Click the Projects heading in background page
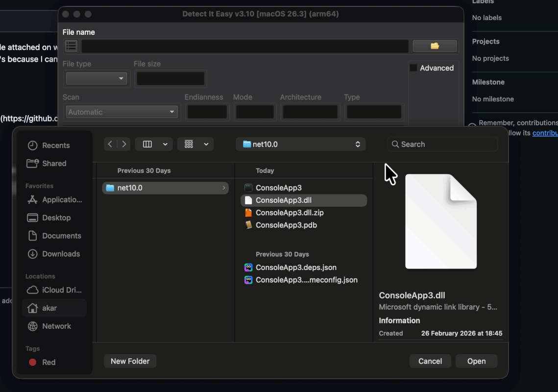558x392 pixels. tap(486, 41)
